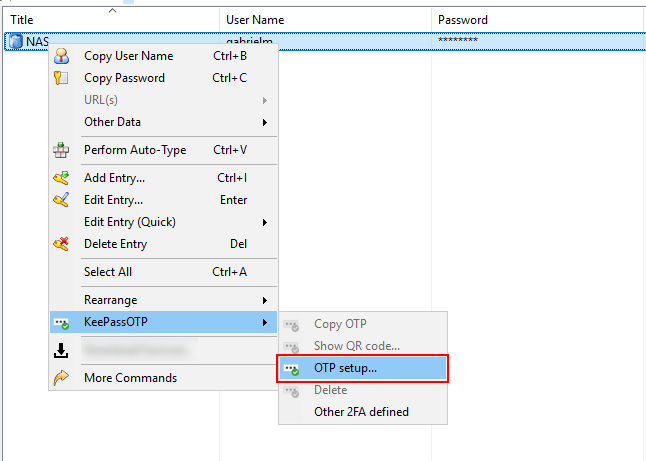The width and height of the screenshot is (646, 461).
Task: Click the Copy User Name icon
Action: pos(61,56)
